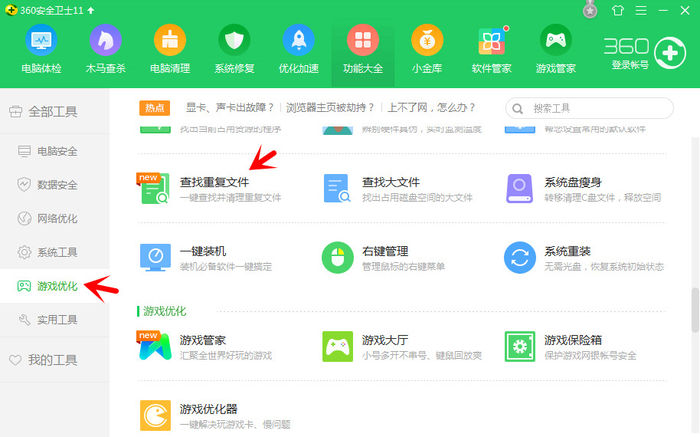Click 游戏大厅 title text
This screenshot has height=437, width=700.
385,340
